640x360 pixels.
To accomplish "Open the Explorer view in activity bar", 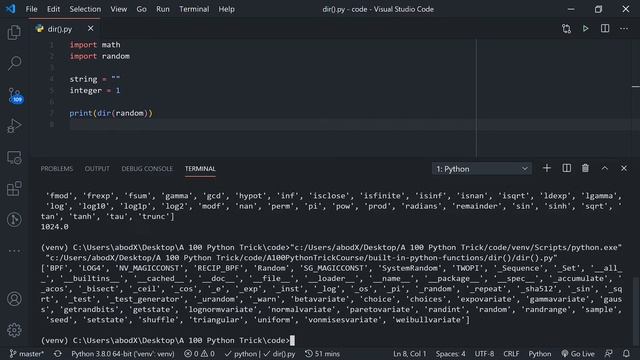I will pos(14,32).
